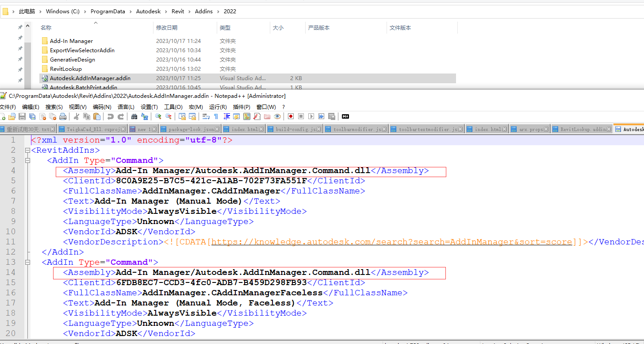Toggle synchronized horizontal scrolling icon
The image size is (644, 344).
pyautogui.click(x=192, y=116)
